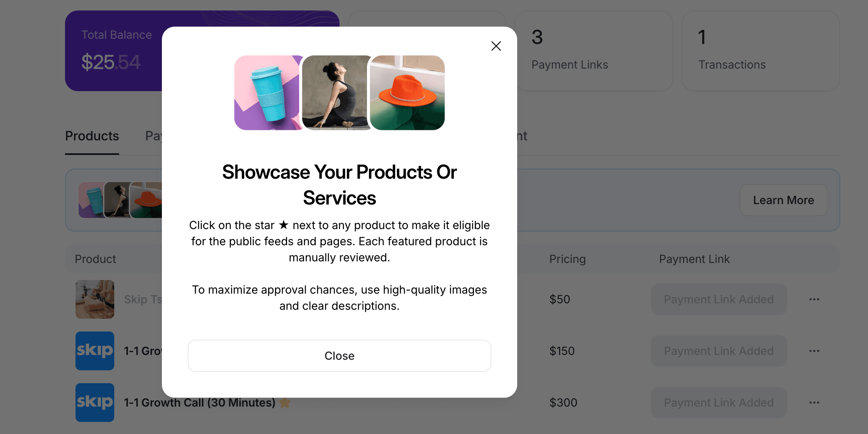Toggle the featured star on 1-1 Growth Call (30 Minutes)
Image resolution: width=868 pixels, height=434 pixels.
click(285, 403)
